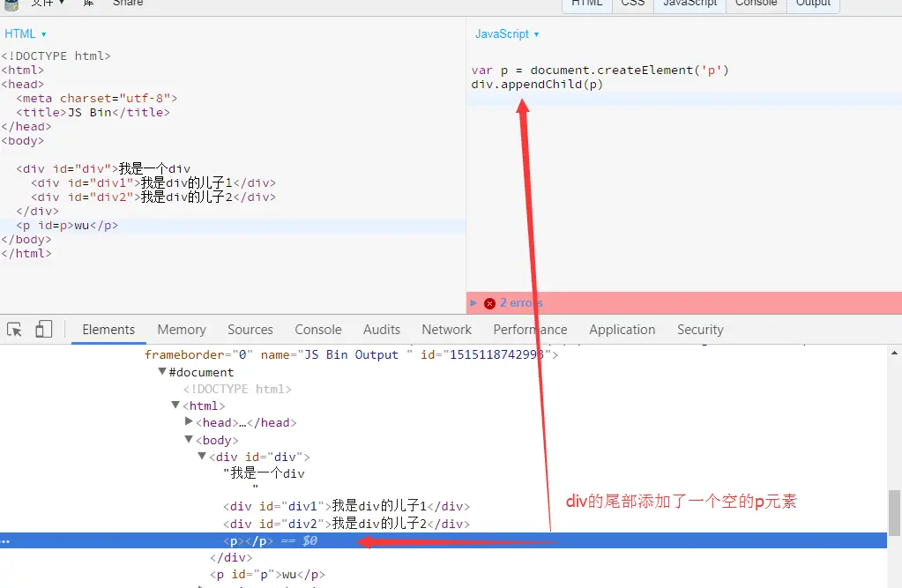This screenshot has width=902, height=588.
Task: Select the selected <p></p> element row
Action: tap(444, 540)
